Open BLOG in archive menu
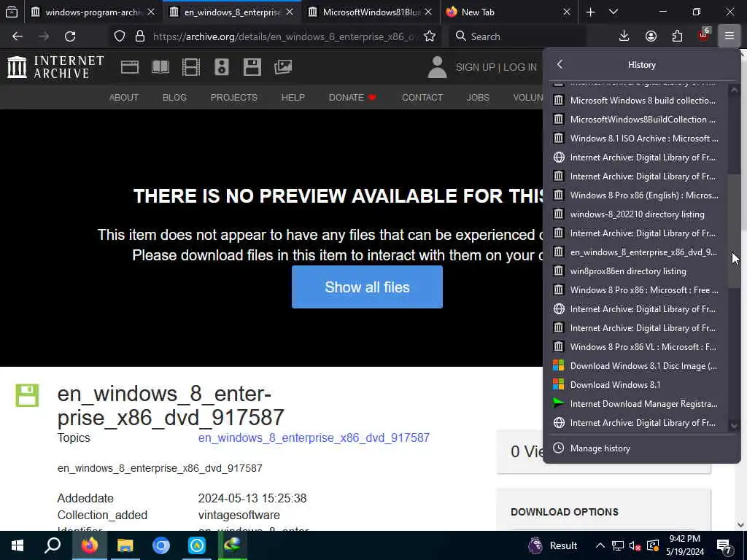747x560 pixels. tap(174, 98)
